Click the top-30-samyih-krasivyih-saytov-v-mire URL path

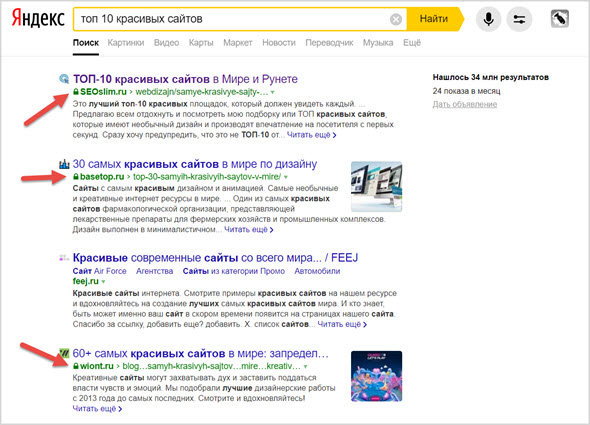pos(207,177)
